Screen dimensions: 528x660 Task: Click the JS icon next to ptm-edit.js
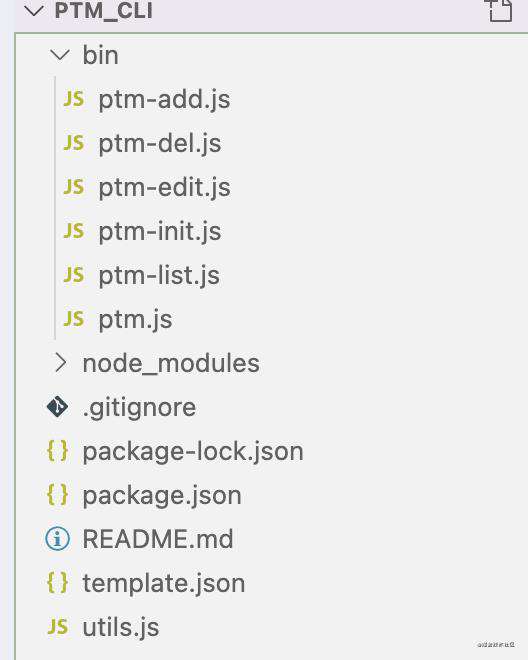(x=74, y=187)
